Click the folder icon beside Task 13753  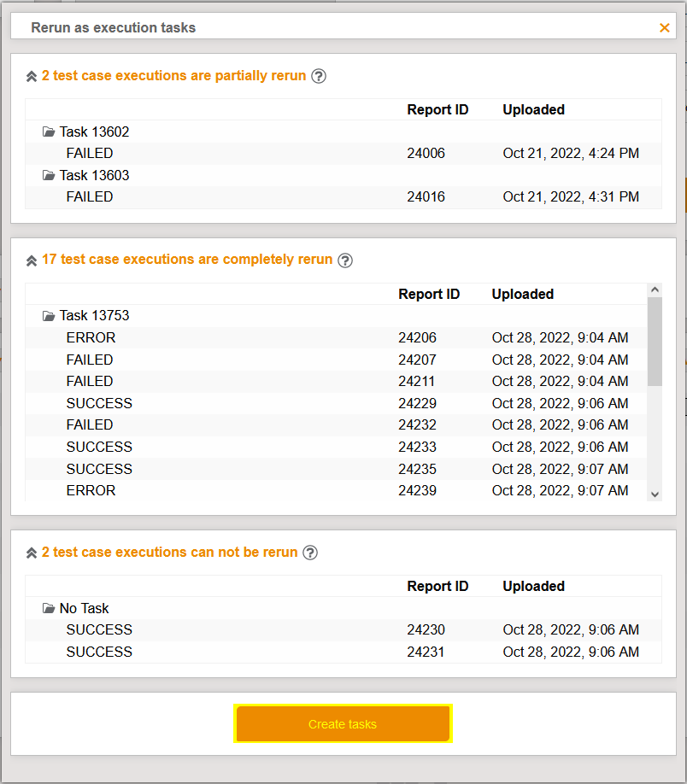[x=48, y=315]
